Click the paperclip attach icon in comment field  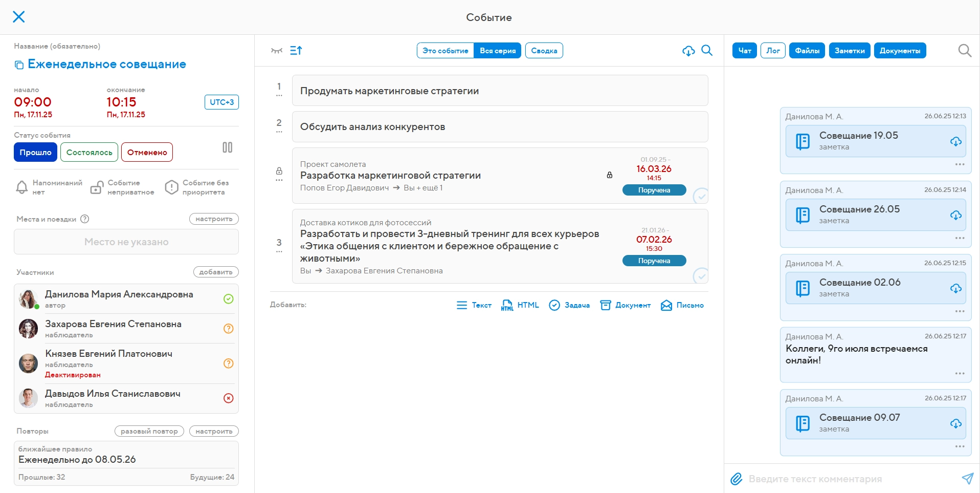(736, 479)
